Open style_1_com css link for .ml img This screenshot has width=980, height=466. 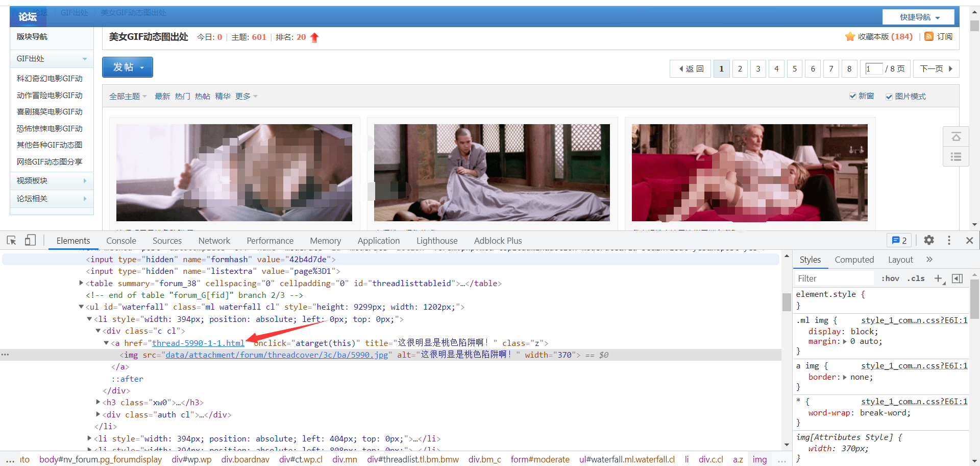pos(914,320)
